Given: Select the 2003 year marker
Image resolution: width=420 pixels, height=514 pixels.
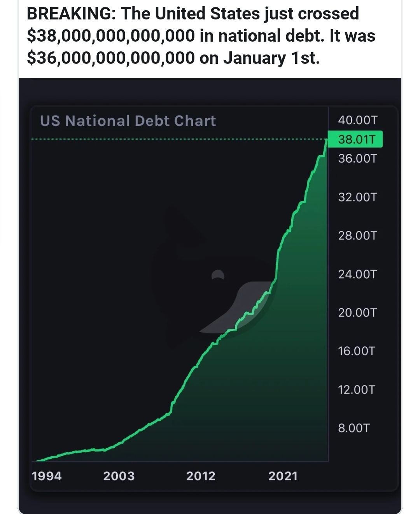Looking at the screenshot, I should click(119, 476).
